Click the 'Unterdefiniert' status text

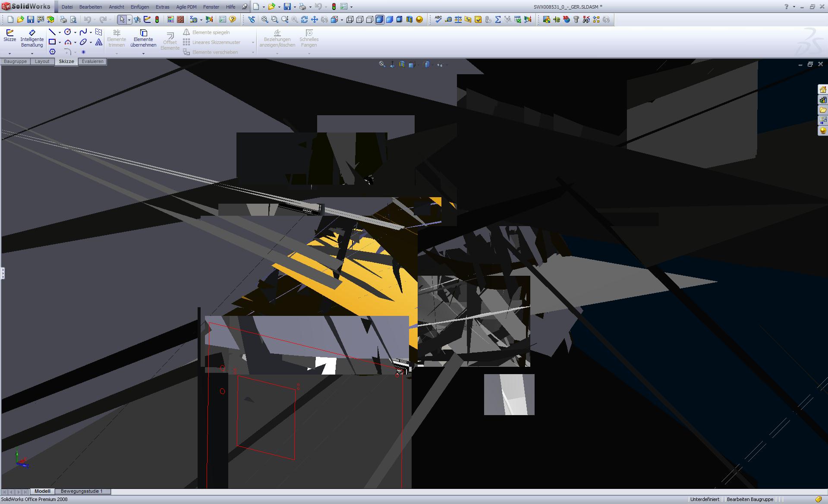click(705, 499)
